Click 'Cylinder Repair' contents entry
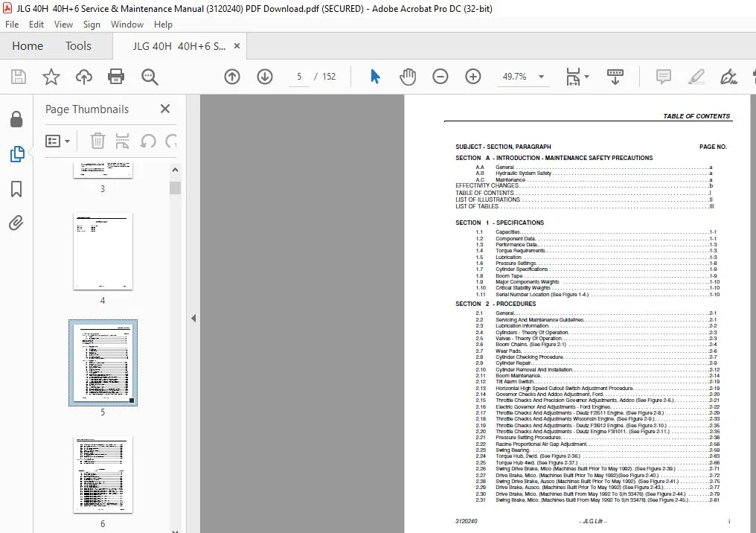 tap(513, 363)
